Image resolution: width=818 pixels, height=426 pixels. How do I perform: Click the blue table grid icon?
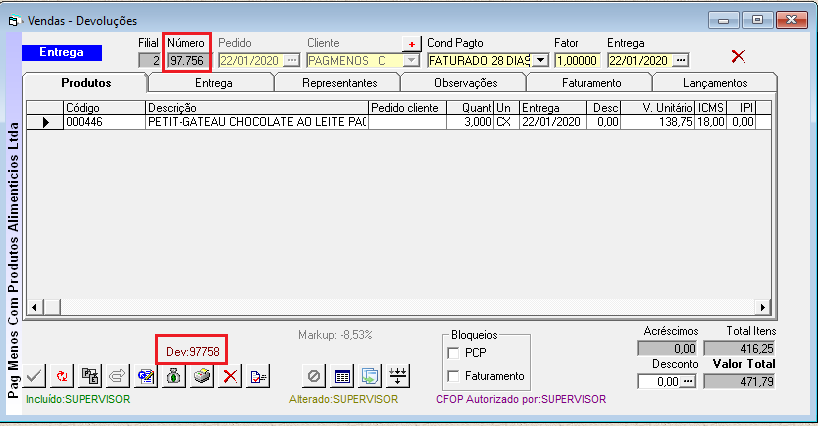[x=341, y=376]
